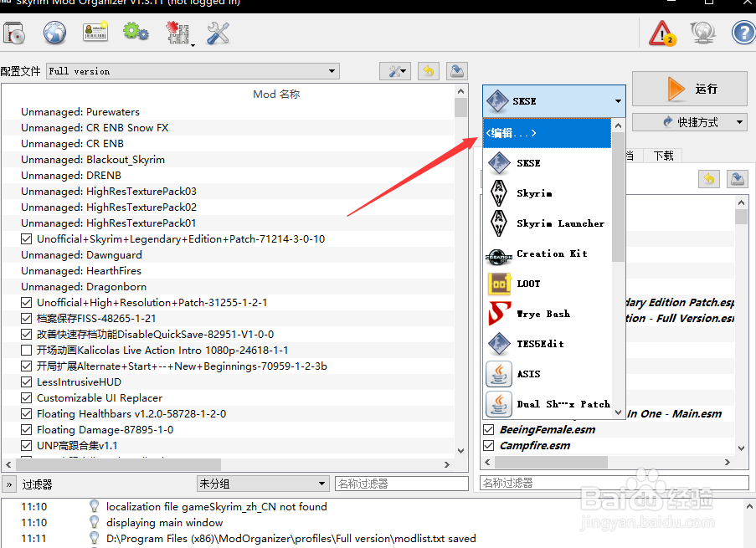Choose Creation Kit from executable list
Screen dimensions: 756x548
[548, 254]
